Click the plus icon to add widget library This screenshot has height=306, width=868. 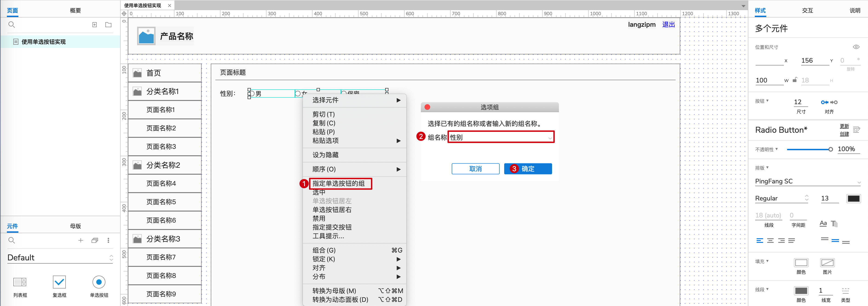81,240
